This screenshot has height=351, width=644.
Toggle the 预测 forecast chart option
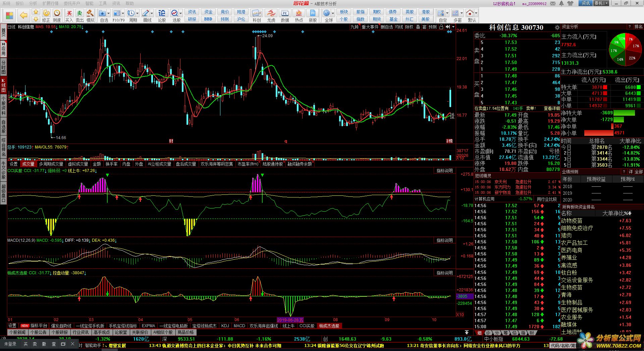[433, 27]
